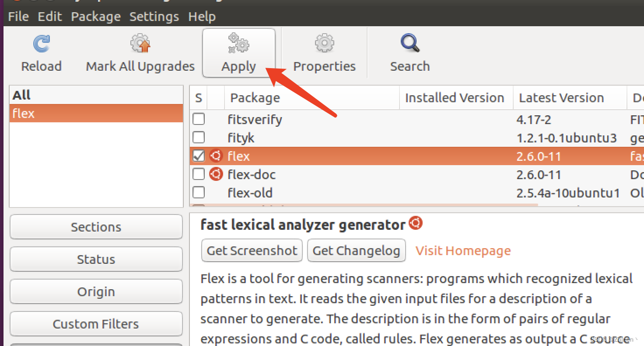
Task: Sort by Latest Version column header
Action: pyautogui.click(x=570, y=98)
